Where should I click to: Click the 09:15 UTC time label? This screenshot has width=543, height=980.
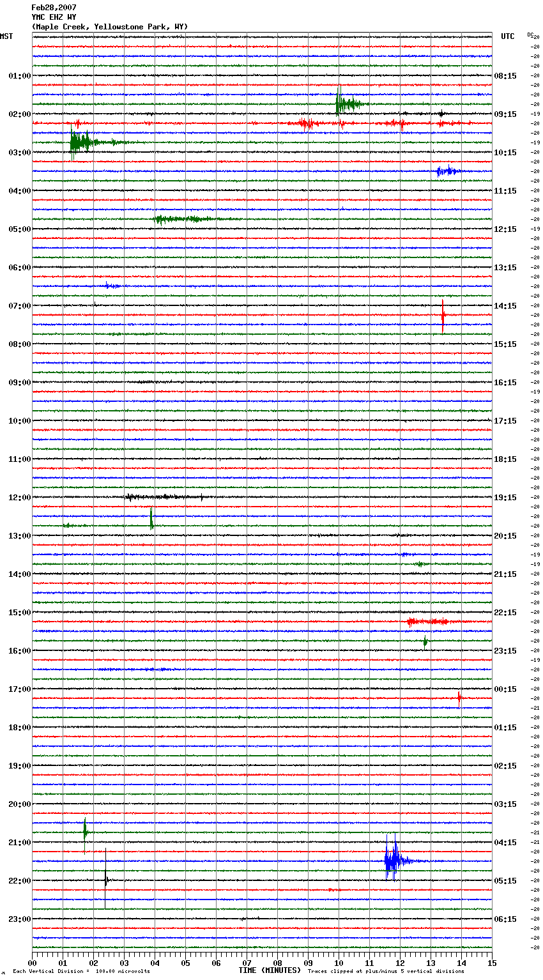[505, 114]
